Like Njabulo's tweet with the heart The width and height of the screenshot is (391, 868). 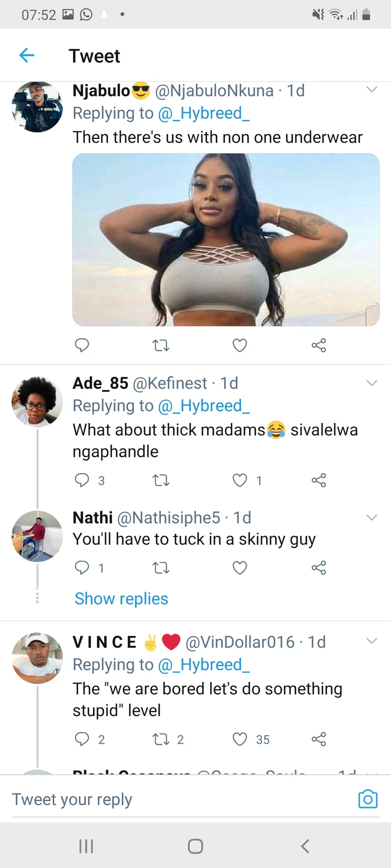pyautogui.click(x=239, y=345)
